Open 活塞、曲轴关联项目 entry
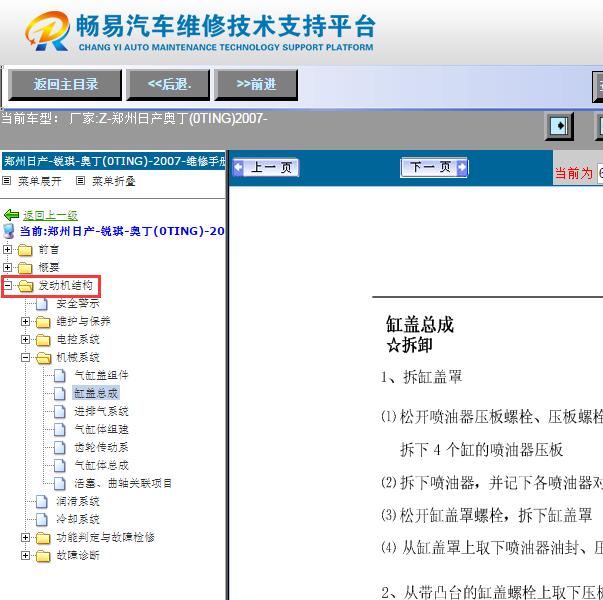Image resolution: width=603 pixels, height=600 pixels. pyautogui.click(x=123, y=483)
